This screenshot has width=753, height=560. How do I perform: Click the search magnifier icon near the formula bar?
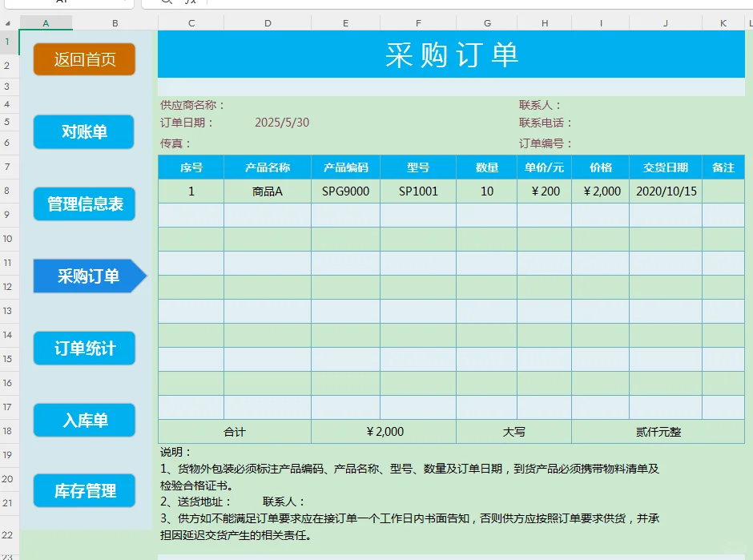click(166, 4)
